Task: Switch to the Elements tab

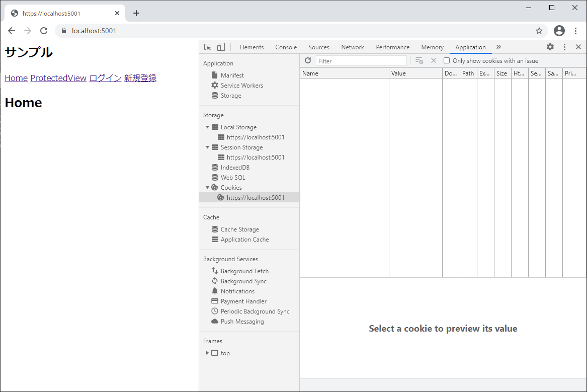Action: (x=251, y=47)
